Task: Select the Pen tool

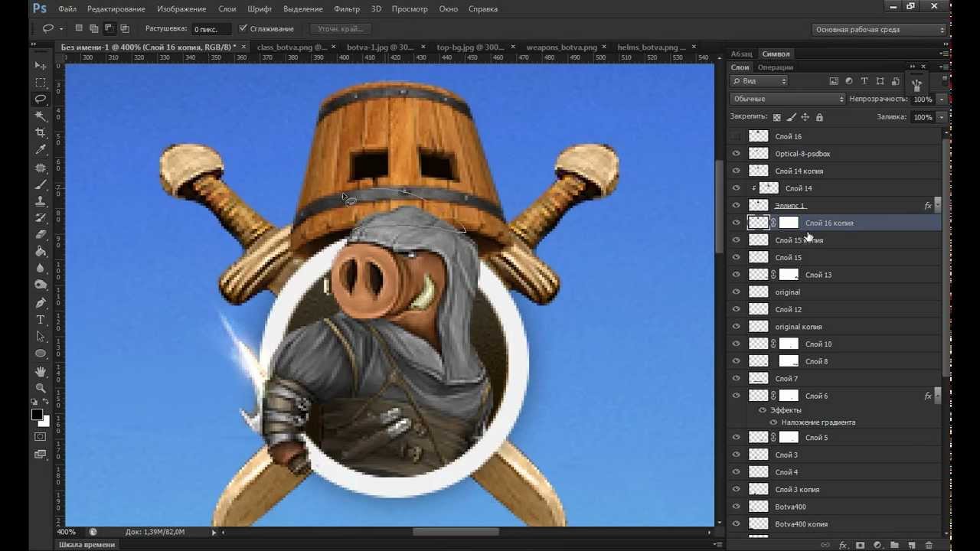Action: (x=41, y=303)
